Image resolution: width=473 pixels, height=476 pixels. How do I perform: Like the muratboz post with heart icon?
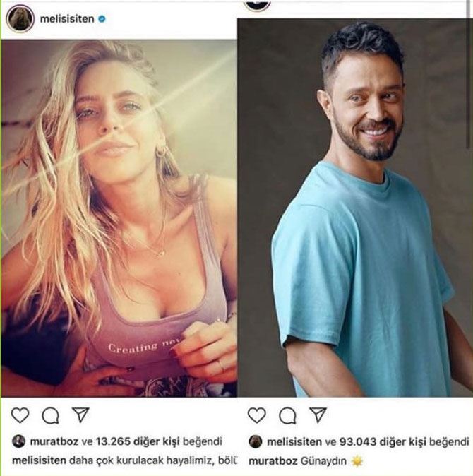tap(257, 415)
